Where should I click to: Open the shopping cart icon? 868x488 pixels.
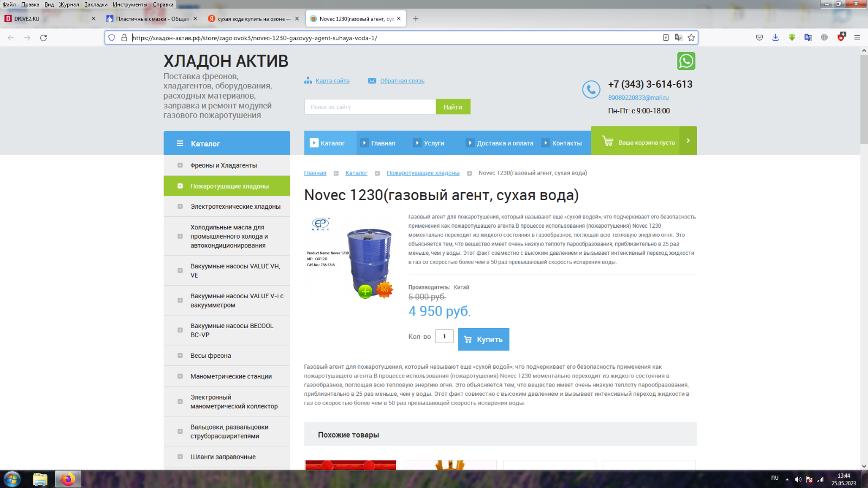(608, 140)
